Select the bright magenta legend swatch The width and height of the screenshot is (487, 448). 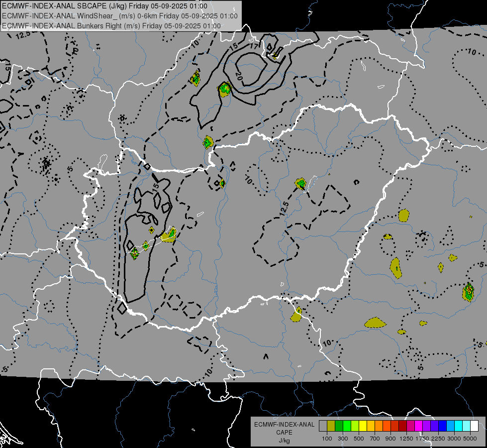pos(419,426)
